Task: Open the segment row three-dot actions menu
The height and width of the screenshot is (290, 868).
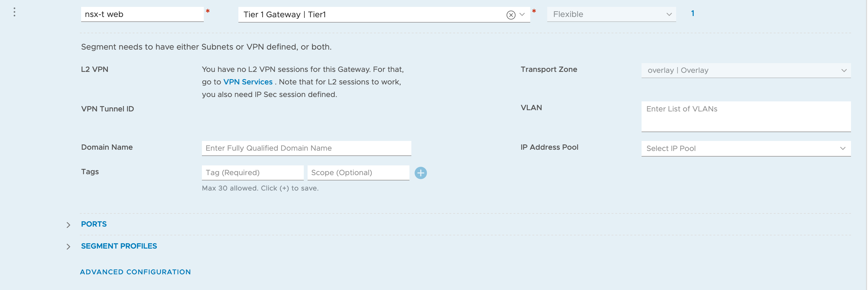Action: pos(14,13)
